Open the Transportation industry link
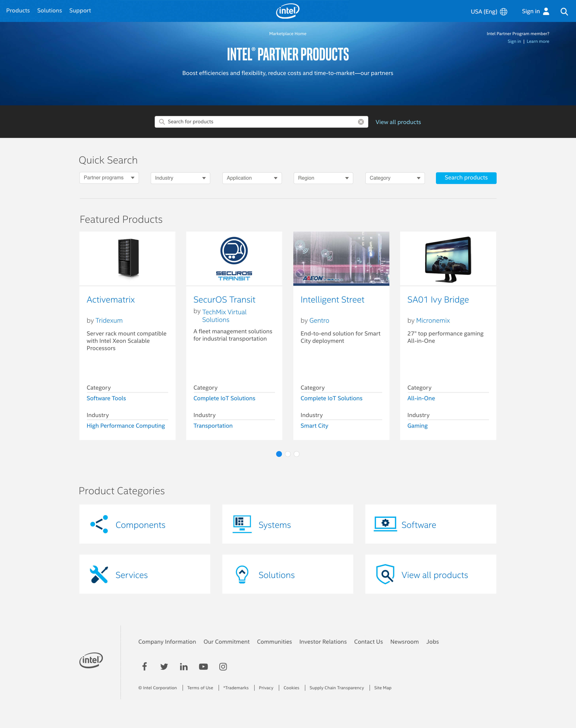576x728 pixels. point(213,426)
